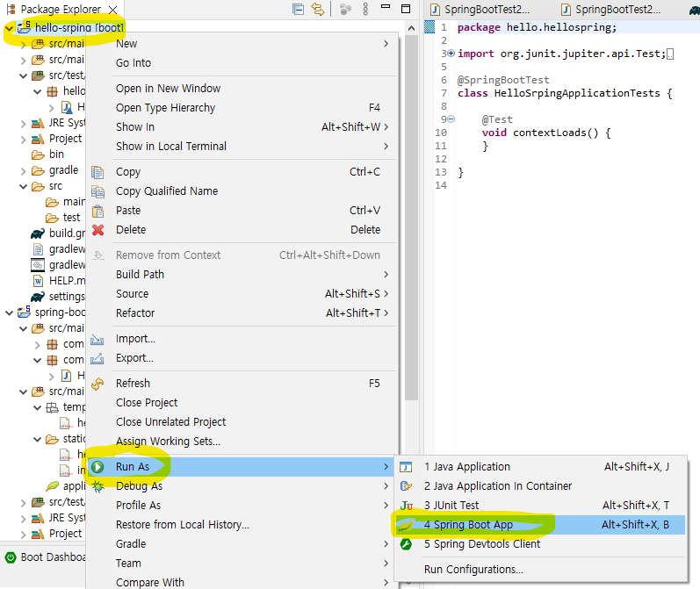
Task: Open the Boot Dashboard view
Action: coord(53,557)
